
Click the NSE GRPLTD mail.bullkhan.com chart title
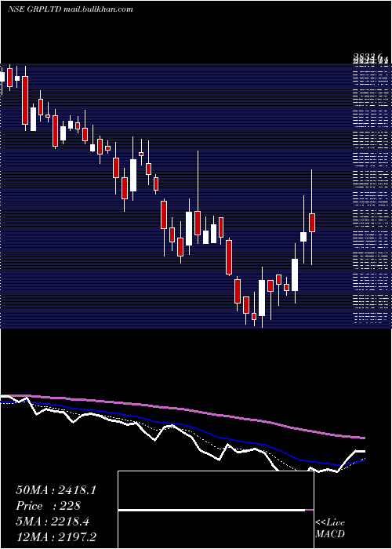click(x=71, y=9)
